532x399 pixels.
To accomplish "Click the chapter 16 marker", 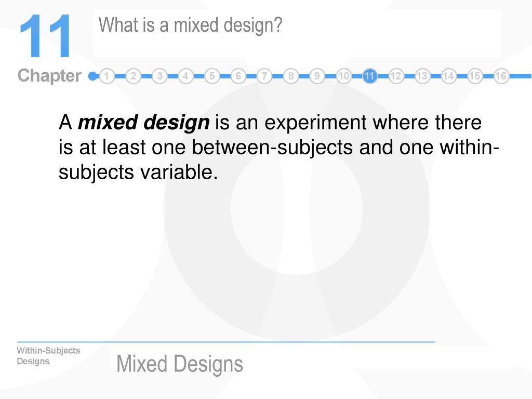I will (501, 76).
